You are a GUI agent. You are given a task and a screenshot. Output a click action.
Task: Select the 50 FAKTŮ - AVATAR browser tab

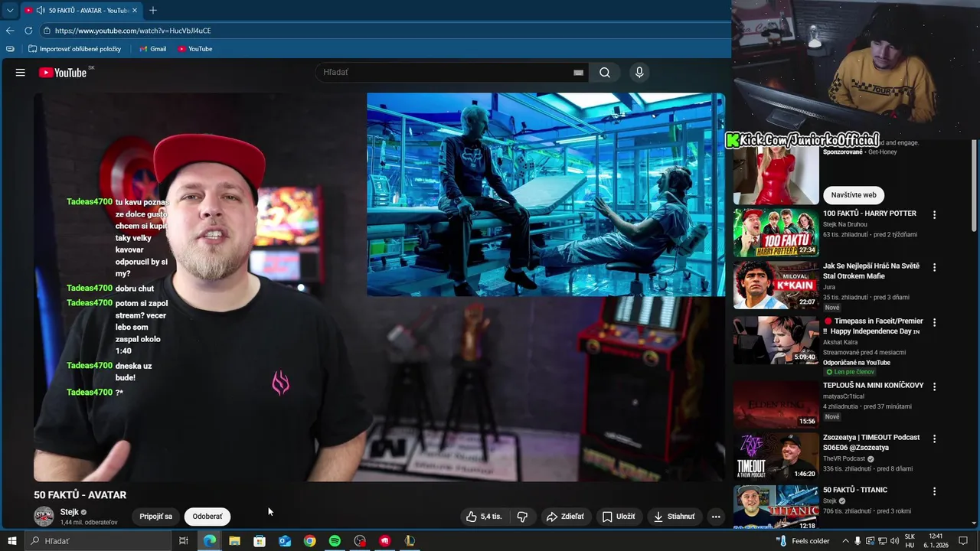pyautogui.click(x=80, y=10)
